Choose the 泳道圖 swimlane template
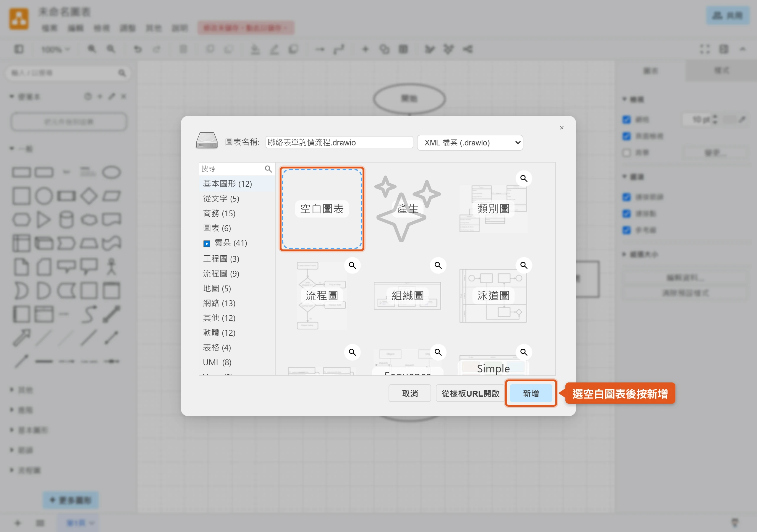Screen dimensions: 757x532 (x=493, y=296)
